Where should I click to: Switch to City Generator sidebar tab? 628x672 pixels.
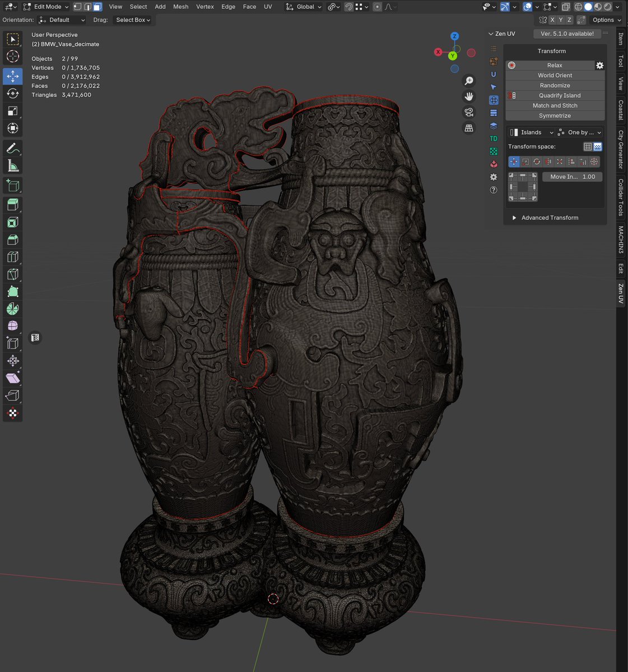pyautogui.click(x=621, y=150)
